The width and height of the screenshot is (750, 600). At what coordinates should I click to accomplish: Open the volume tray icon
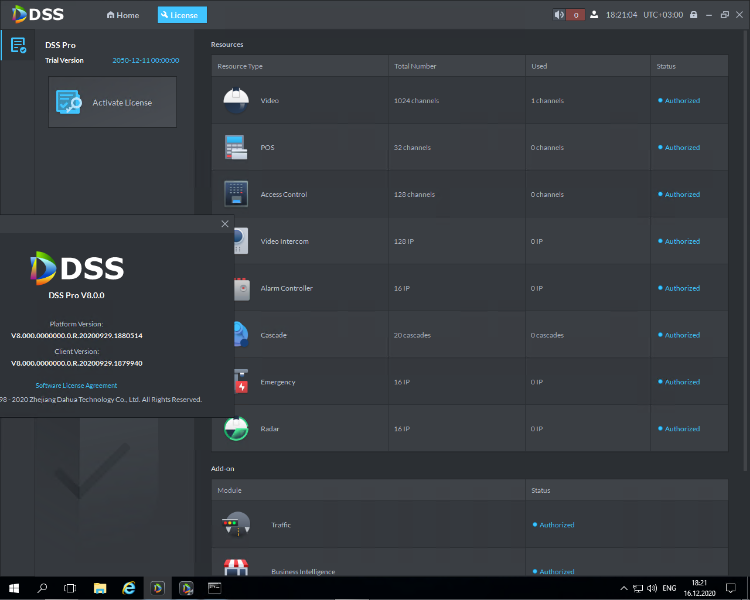coord(651,589)
